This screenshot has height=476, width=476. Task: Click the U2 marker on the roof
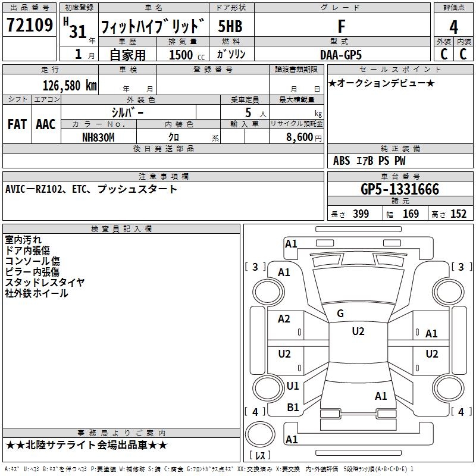click(358, 331)
